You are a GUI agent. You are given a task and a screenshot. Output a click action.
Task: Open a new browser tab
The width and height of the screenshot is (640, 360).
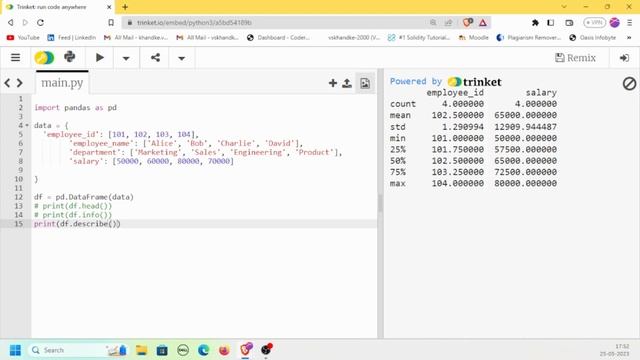pyautogui.click(x=125, y=7)
